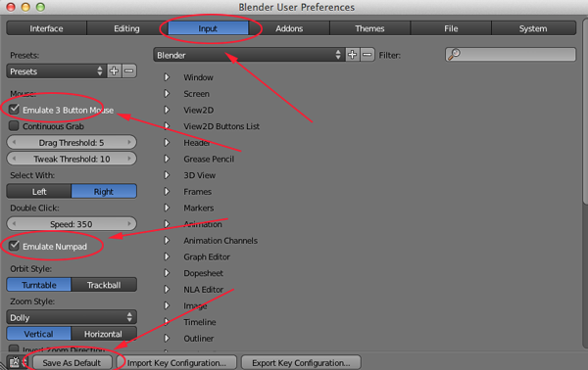This screenshot has height=370, width=588.
Task: Click the magnifier icon in the Filter field
Action: (454, 55)
